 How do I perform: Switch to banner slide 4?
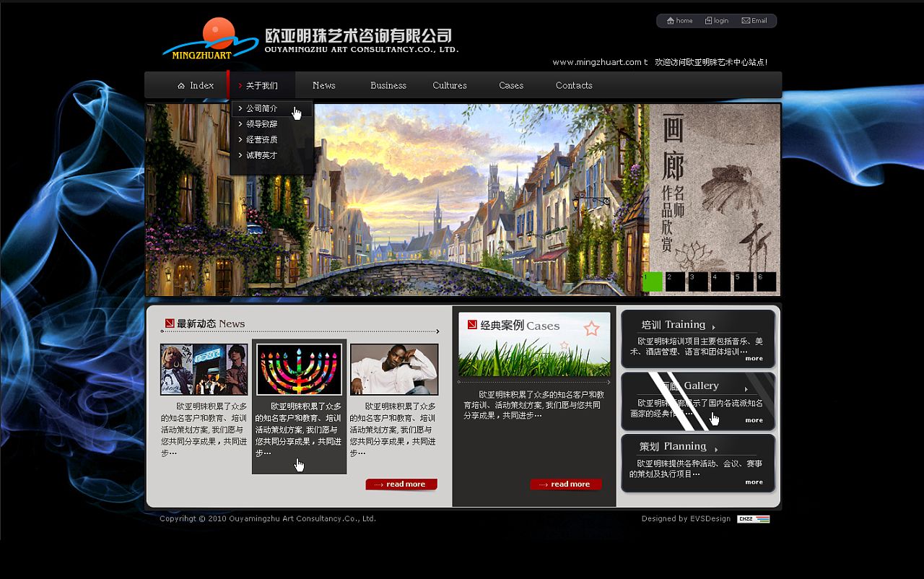pos(720,282)
